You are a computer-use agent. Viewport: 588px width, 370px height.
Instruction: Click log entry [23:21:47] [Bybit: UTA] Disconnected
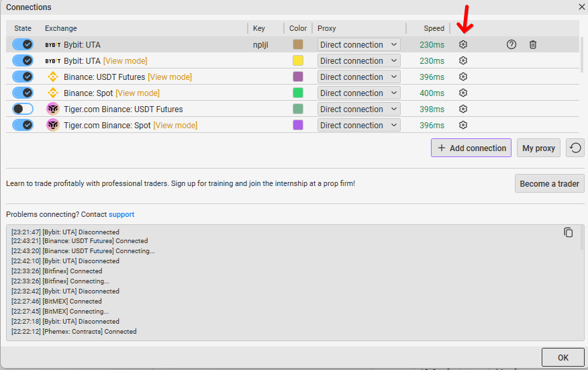coord(65,232)
